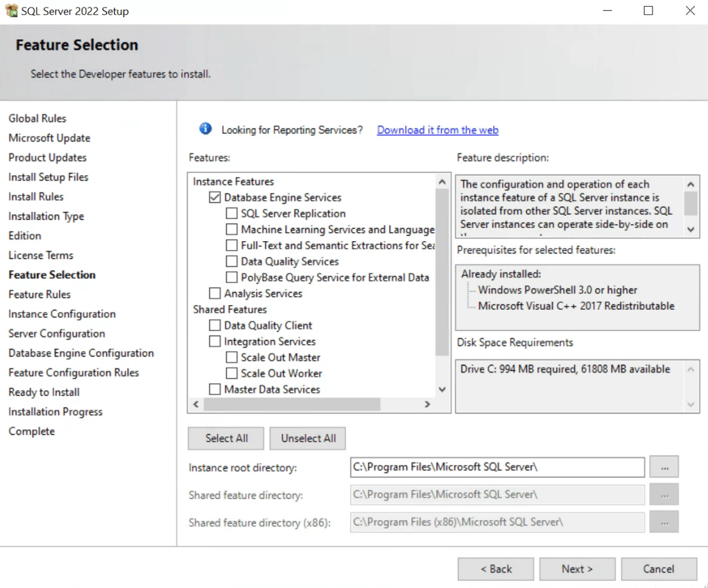
Task: Enable Scale Out Worker checkbox
Action: tap(231, 374)
